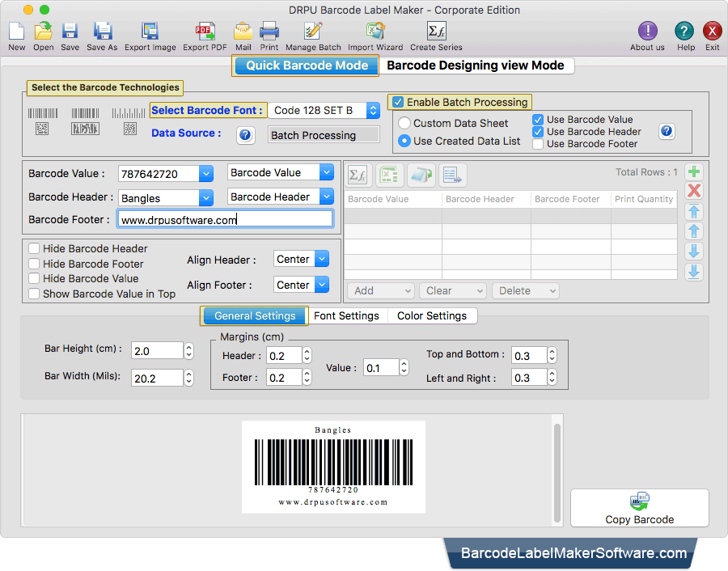Screen dimensions: 728x571
Task: Toggle the Use Barcode Header checkbox
Action: click(538, 132)
